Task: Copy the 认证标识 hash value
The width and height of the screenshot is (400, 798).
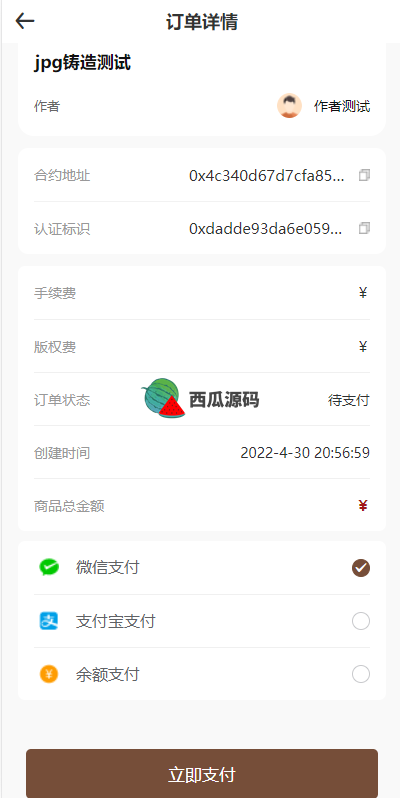Action: 364,229
